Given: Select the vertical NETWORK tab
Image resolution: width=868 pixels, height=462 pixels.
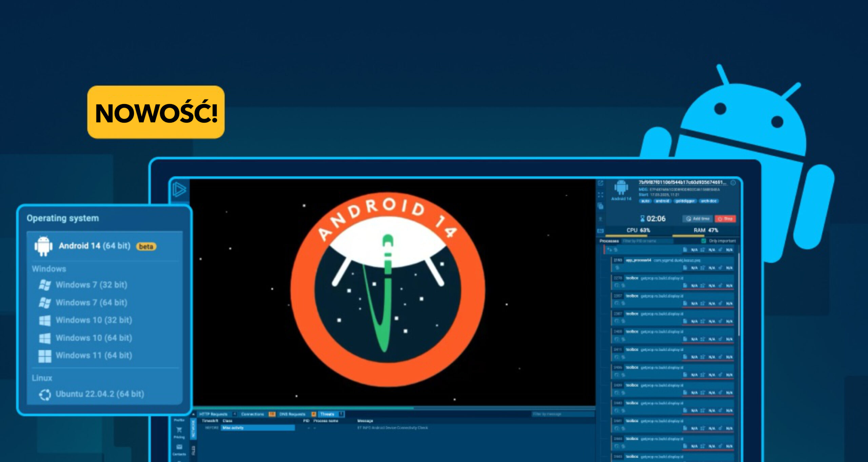Looking at the screenshot, I should click(x=194, y=429).
